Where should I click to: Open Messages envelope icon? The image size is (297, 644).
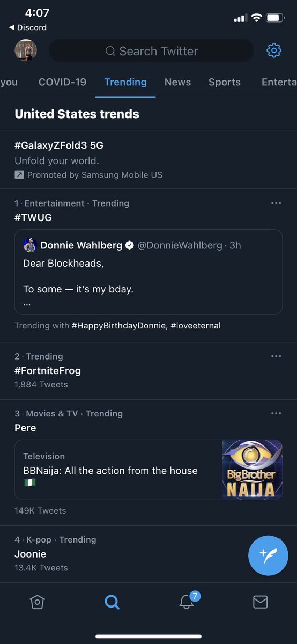click(260, 602)
